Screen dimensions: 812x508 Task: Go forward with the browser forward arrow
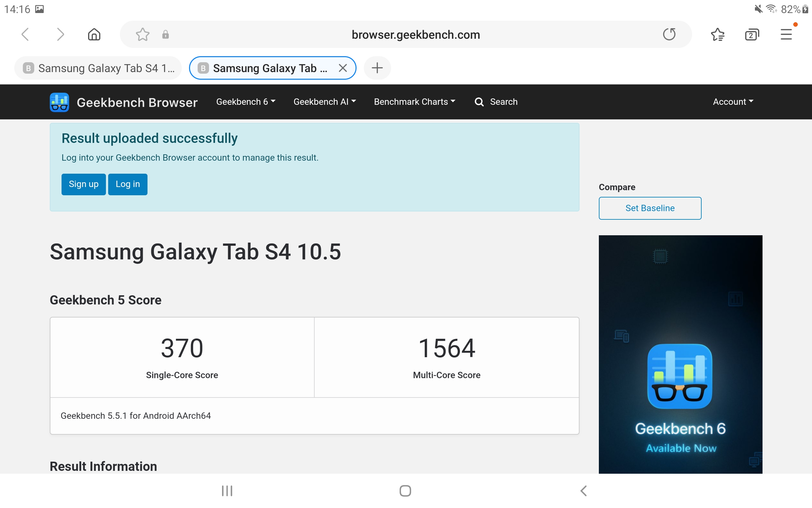click(60, 34)
